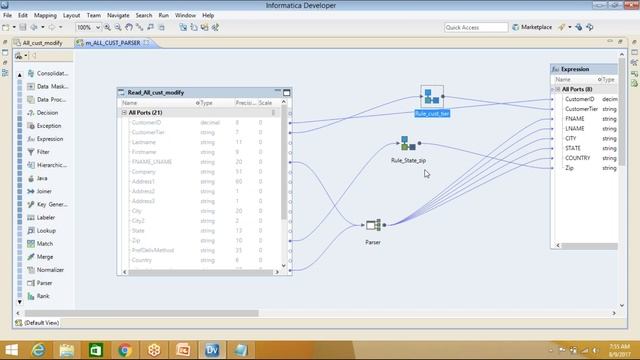
Task: Switch to the All_cust_modify tab
Action: click(39, 43)
